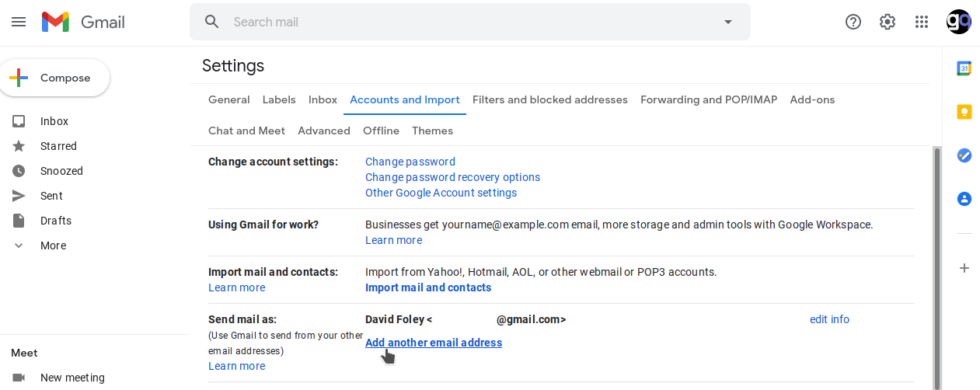Click the Sent arrow icon
This screenshot has width=980, height=390.
19,196
